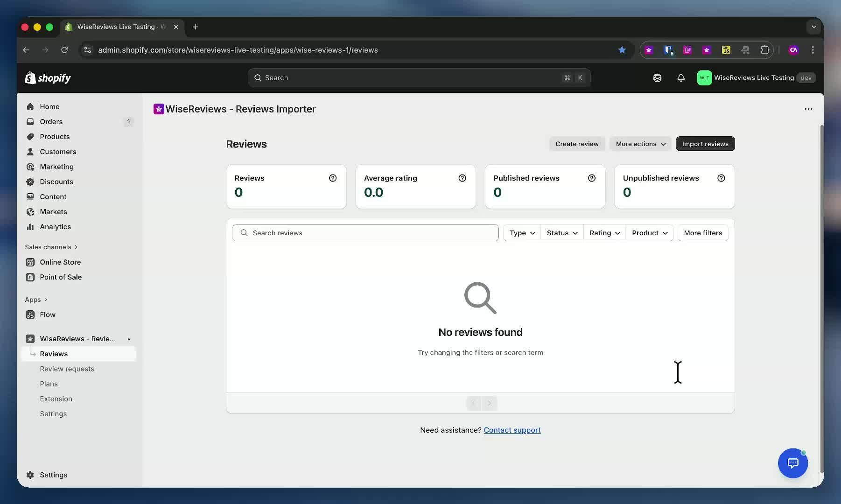
Task: Open the Sidekick assistant icon
Action: click(657, 78)
